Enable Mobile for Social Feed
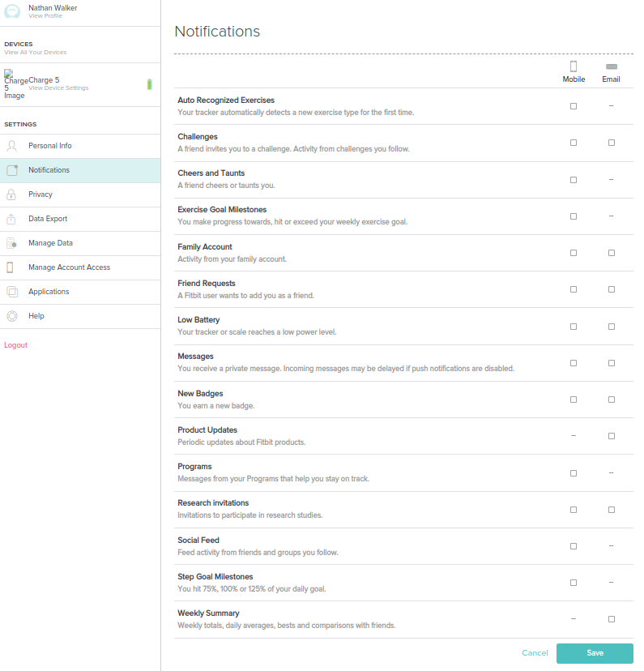 (x=574, y=546)
